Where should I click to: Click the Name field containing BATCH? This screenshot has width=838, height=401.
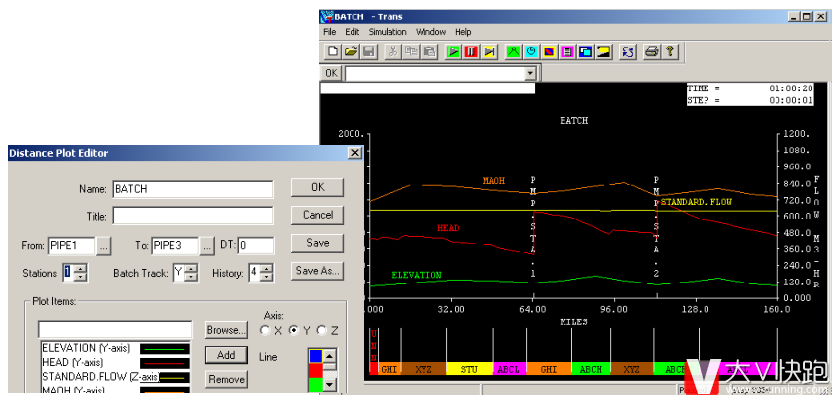click(x=193, y=189)
